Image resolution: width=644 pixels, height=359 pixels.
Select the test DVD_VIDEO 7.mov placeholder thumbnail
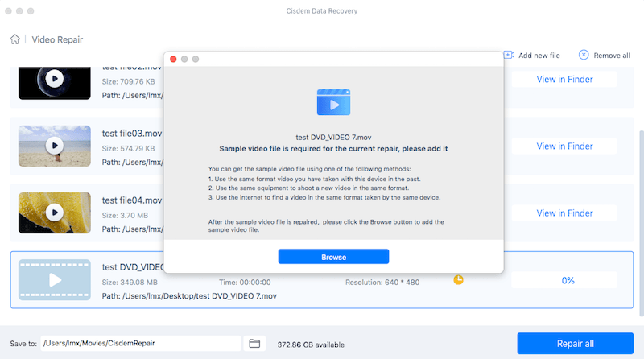click(55, 280)
